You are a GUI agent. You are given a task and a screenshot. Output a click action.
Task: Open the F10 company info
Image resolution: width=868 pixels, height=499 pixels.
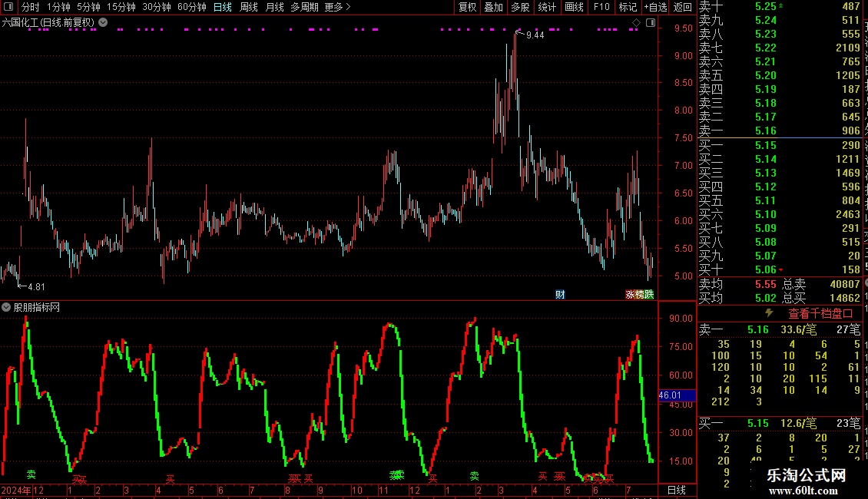point(601,7)
